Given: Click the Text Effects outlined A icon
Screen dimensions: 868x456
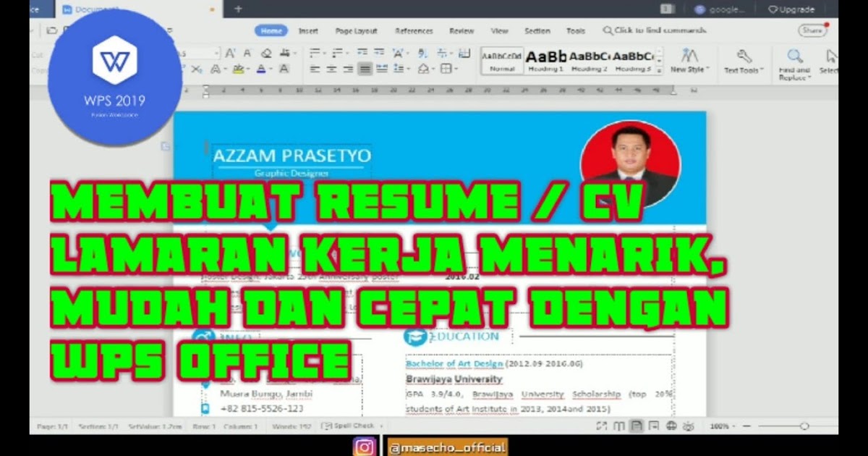Looking at the screenshot, I should [x=215, y=69].
